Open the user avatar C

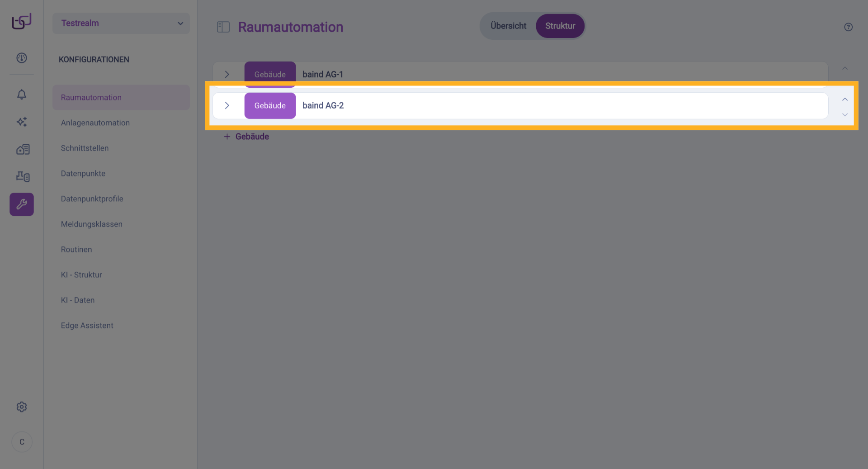click(x=22, y=442)
